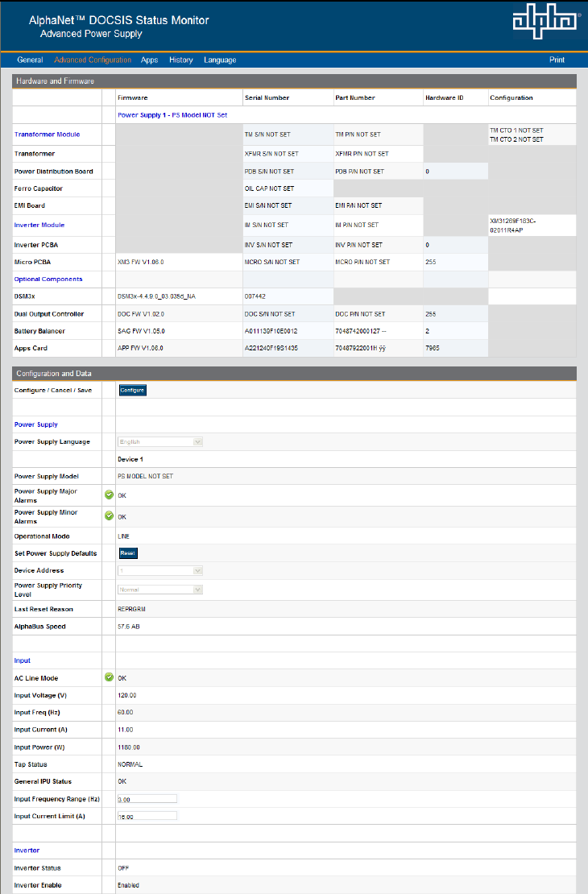
Task: Click green check icon beside AC Line Mode
Action: [x=109, y=677]
